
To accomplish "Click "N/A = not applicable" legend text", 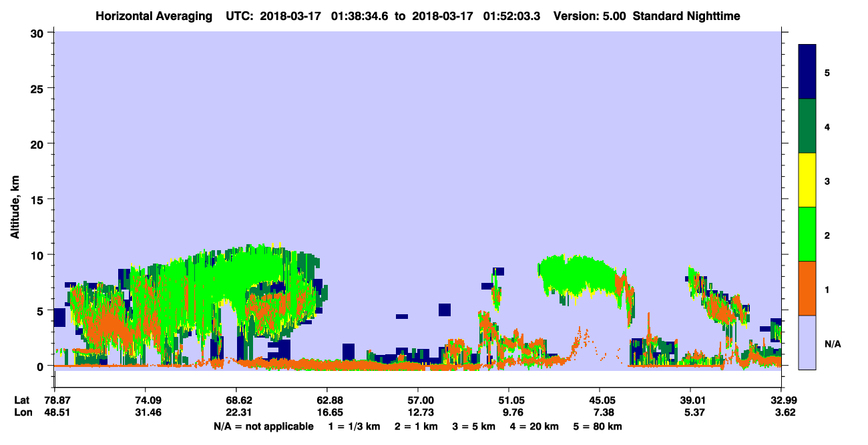I will 263,426.
